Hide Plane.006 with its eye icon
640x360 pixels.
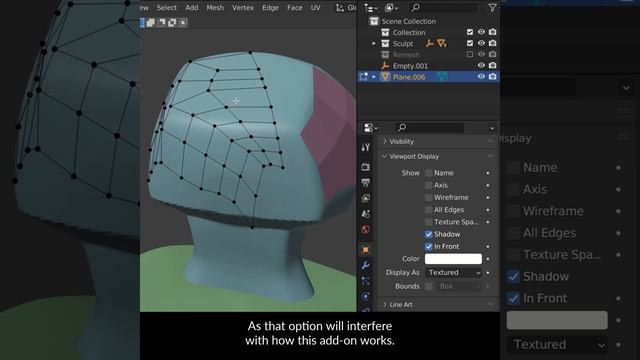[x=482, y=76]
